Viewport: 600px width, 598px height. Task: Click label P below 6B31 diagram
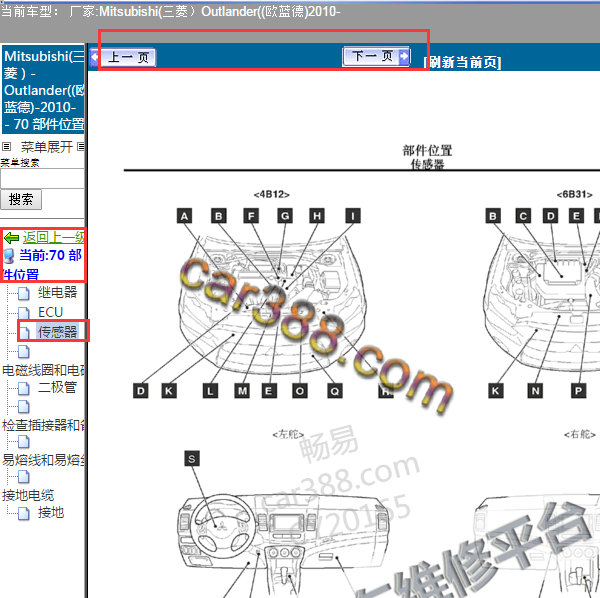(578, 391)
